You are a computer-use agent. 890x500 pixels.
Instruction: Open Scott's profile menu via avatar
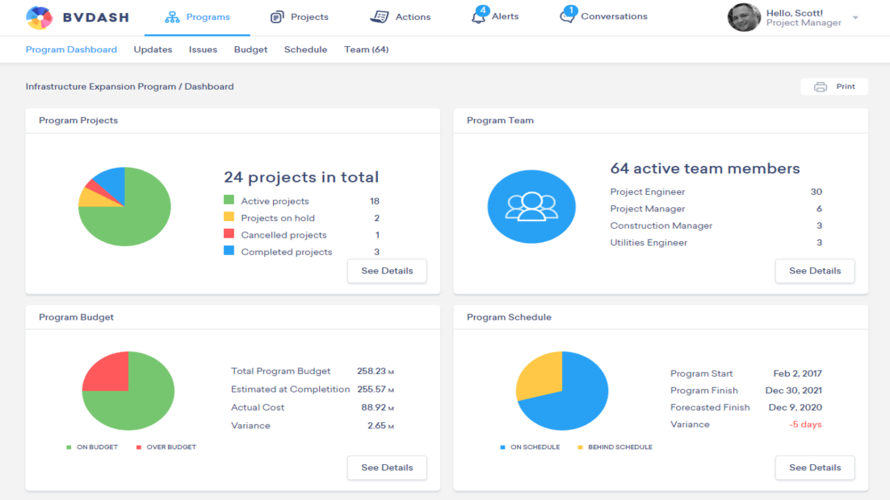[743, 17]
